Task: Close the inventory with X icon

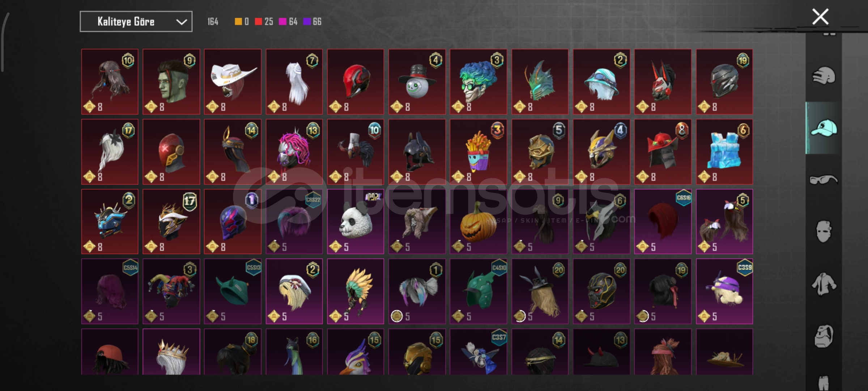Action: click(x=820, y=17)
